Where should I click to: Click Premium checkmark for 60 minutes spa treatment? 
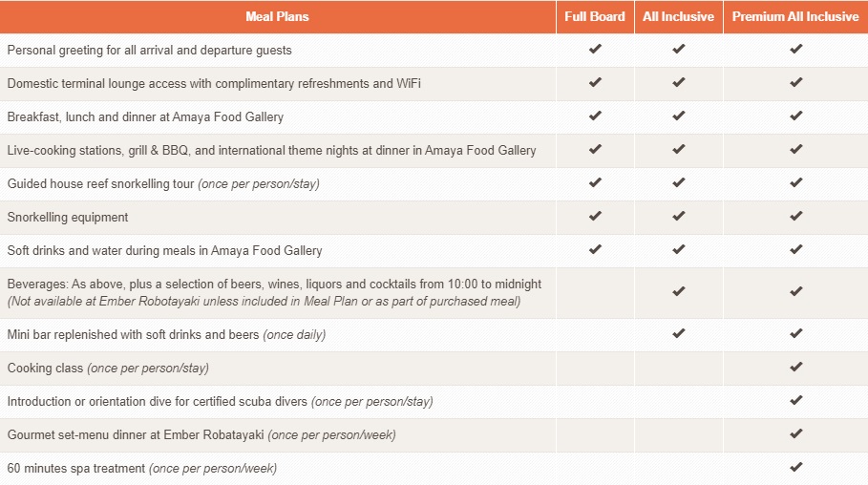pos(795,468)
